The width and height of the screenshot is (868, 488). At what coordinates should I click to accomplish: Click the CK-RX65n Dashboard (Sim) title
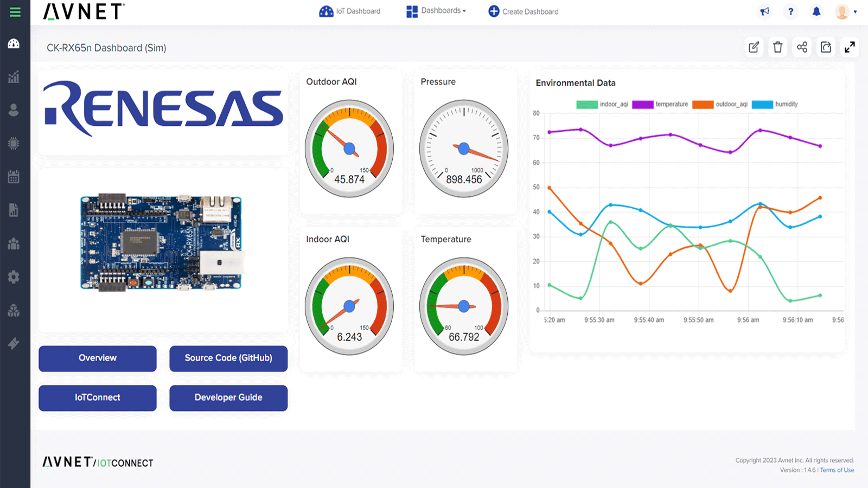(x=106, y=48)
